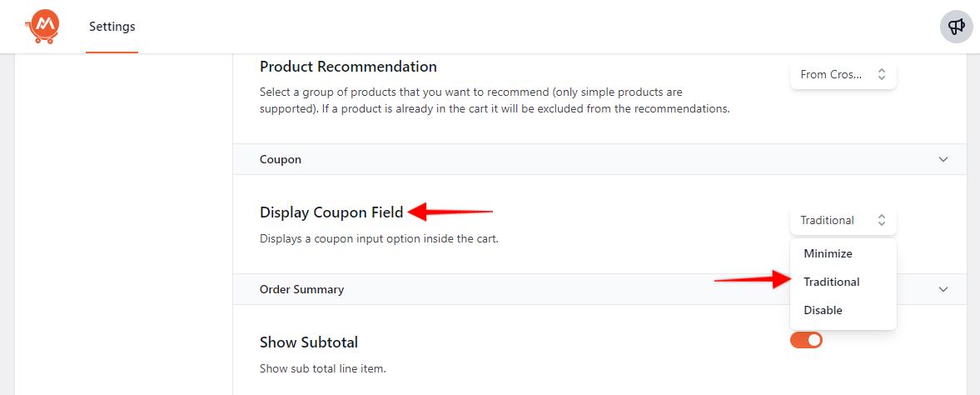Click the Coupon section chevron icon

pos(943,159)
